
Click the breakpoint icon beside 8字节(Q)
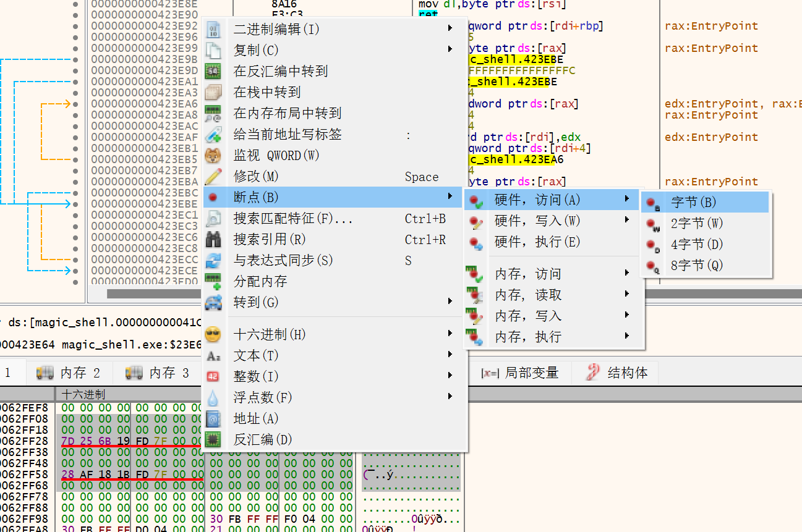click(654, 266)
